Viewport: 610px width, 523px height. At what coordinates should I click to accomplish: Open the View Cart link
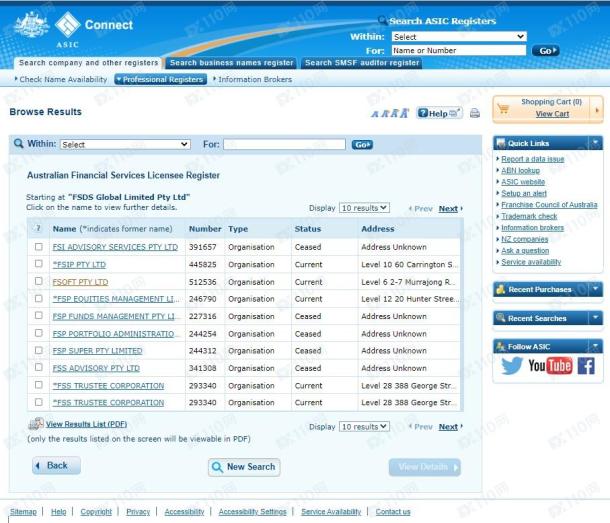(x=552, y=114)
